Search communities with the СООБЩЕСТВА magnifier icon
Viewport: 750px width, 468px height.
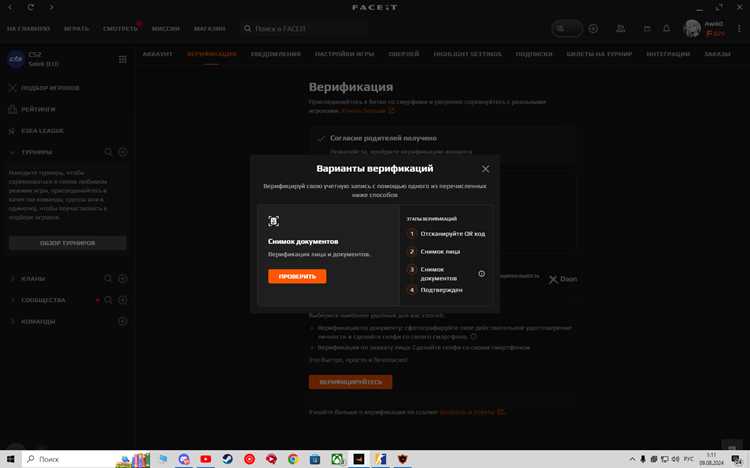coord(108,300)
